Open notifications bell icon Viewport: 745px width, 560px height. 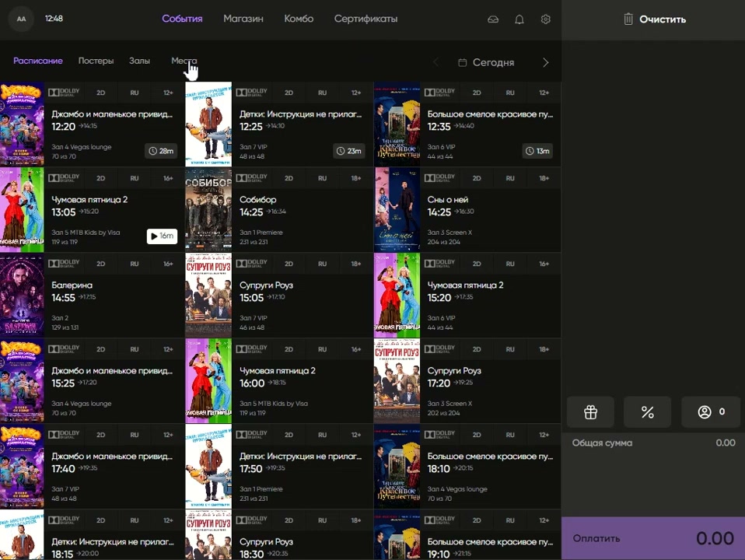[519, 19]
